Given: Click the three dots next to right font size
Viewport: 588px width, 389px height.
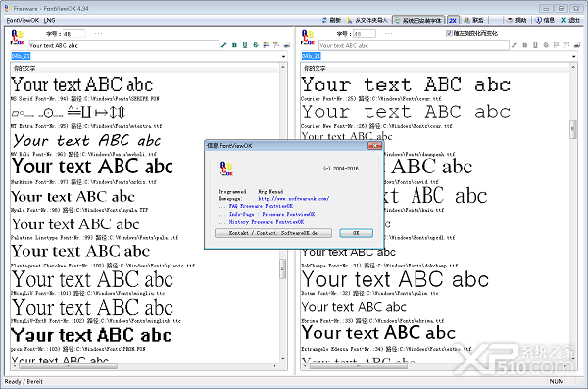Looking at the screenshot, I should tap(388, 33).
